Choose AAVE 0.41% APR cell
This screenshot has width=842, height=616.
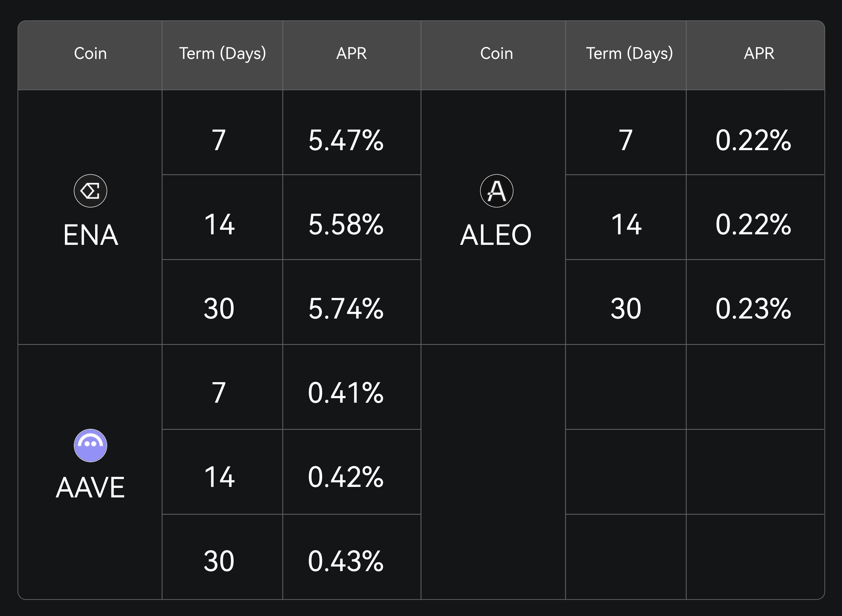[x=346, y=393]
